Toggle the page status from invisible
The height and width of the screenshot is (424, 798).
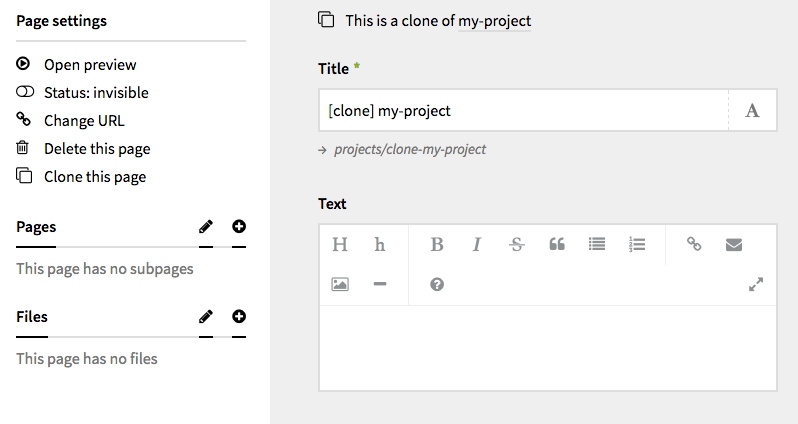(95, 92)
